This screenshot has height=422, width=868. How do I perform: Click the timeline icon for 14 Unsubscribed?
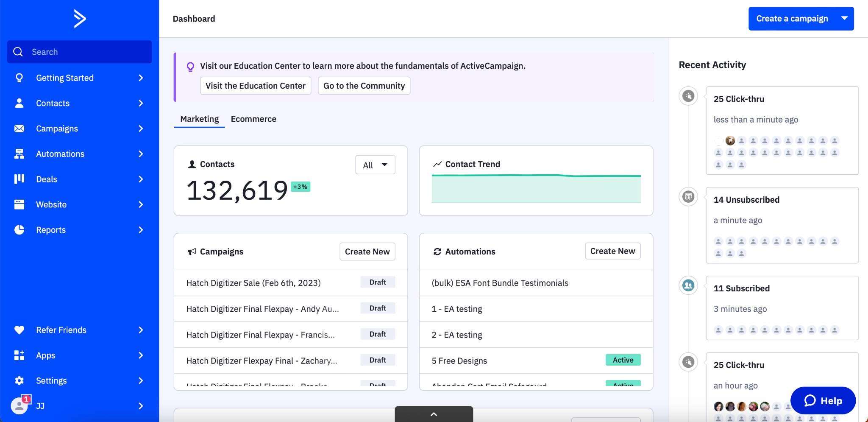tap(688, 197)
